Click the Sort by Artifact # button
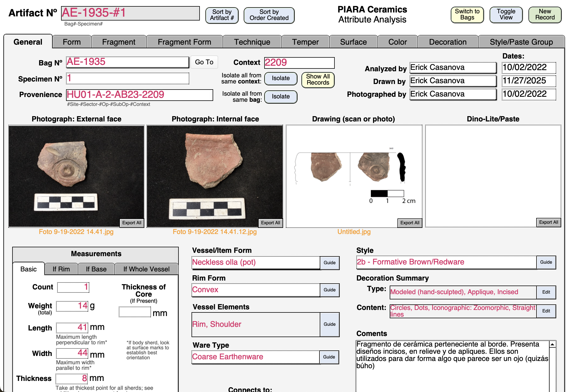 point(222,15)
